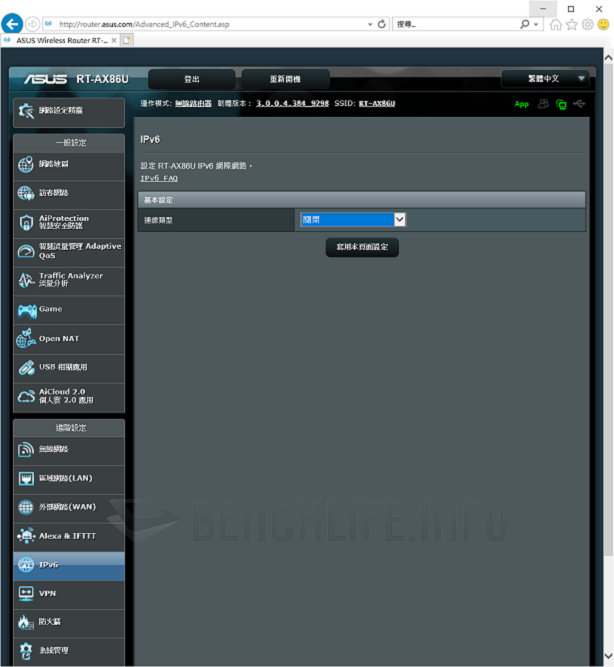Click the search magnifier icon
This screenshot has height=667, width=614.
pyautogui.click(x=525, y=24)
